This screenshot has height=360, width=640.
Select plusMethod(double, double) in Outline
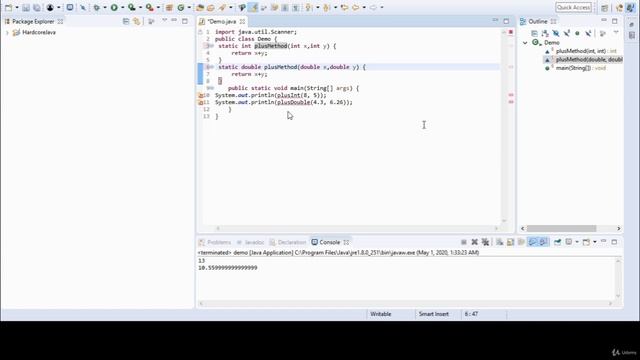pos(584,60)
